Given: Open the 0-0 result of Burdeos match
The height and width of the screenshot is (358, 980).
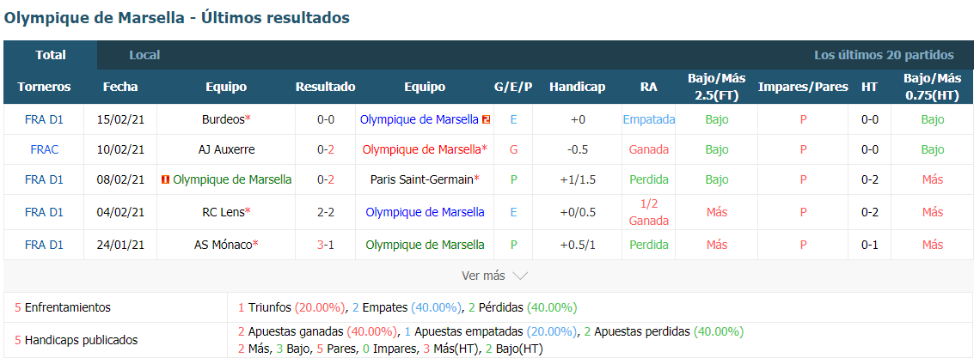Looking at the screenshot, I should [x=326, y=119].
